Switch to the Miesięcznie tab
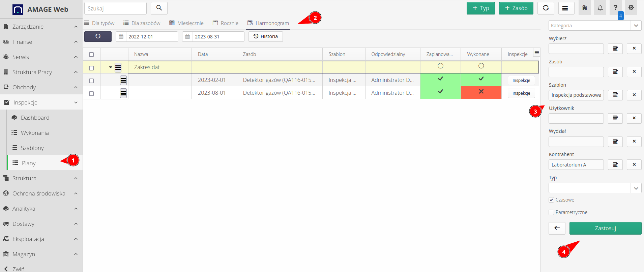Screen dimensions: 644x272 tap(186, 23)
